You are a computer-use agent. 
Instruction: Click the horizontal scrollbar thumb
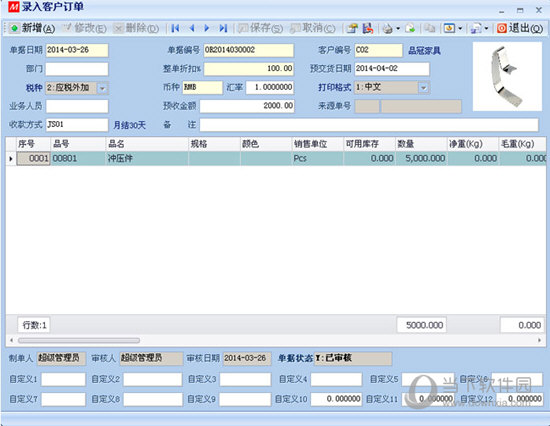79,340
